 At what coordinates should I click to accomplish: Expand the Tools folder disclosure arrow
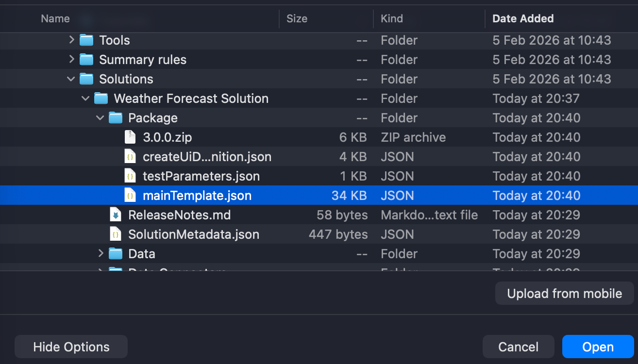[72, 40]
